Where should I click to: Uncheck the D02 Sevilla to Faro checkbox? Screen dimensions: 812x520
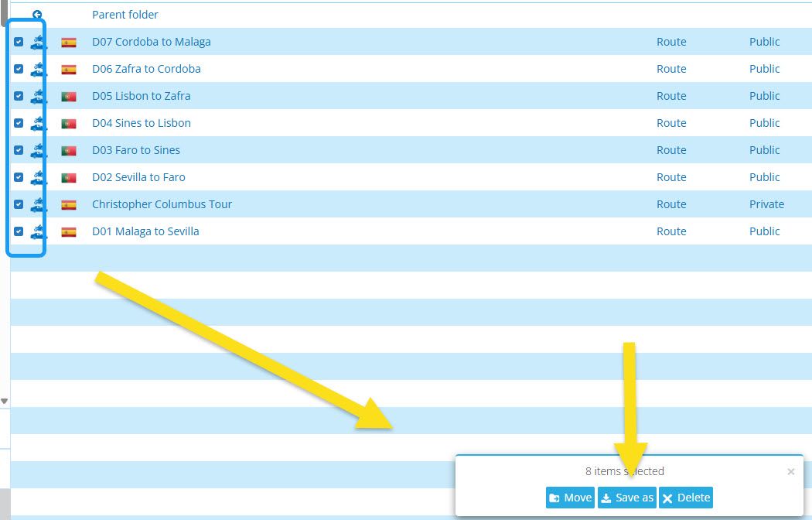(x=19, y=177)
